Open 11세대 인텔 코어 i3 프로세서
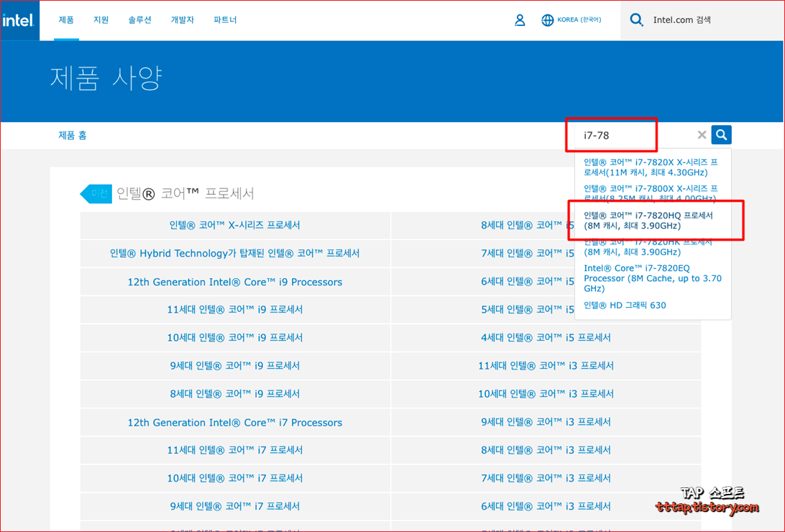The height and width of the screenshot is (532, 785). 546,365
